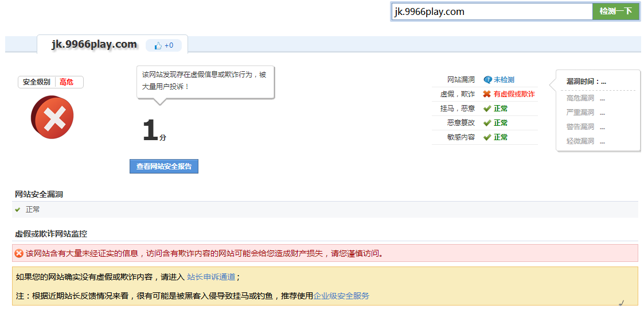Click the 虚假，欺诈 row label
This screenshot has height=309, width=644.
457,94
